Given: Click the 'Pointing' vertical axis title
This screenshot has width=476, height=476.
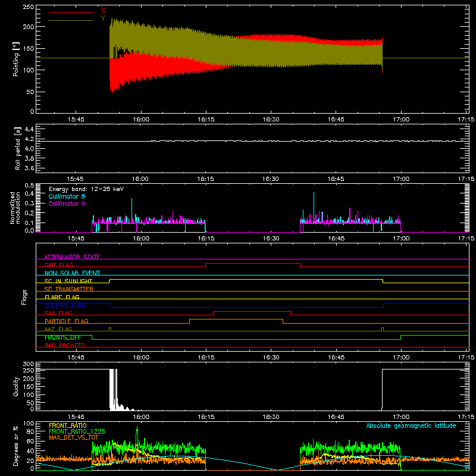Looking at the screenshot, I should point(16,59).
